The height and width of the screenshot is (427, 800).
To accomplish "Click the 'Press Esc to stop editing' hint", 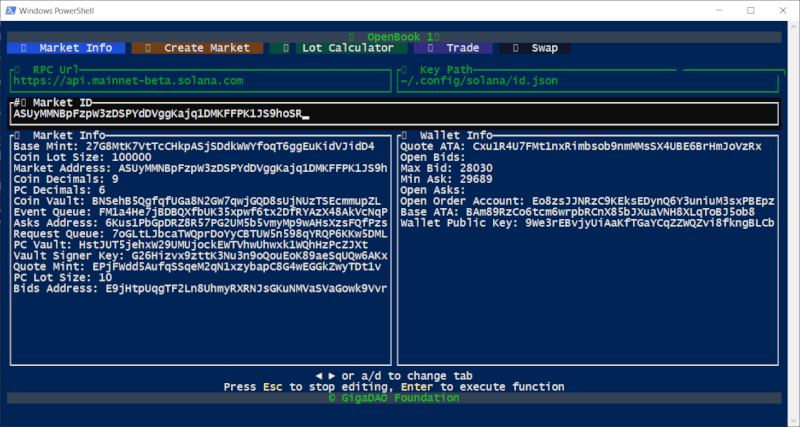I will pyautogui.click(x=305, y=387).
